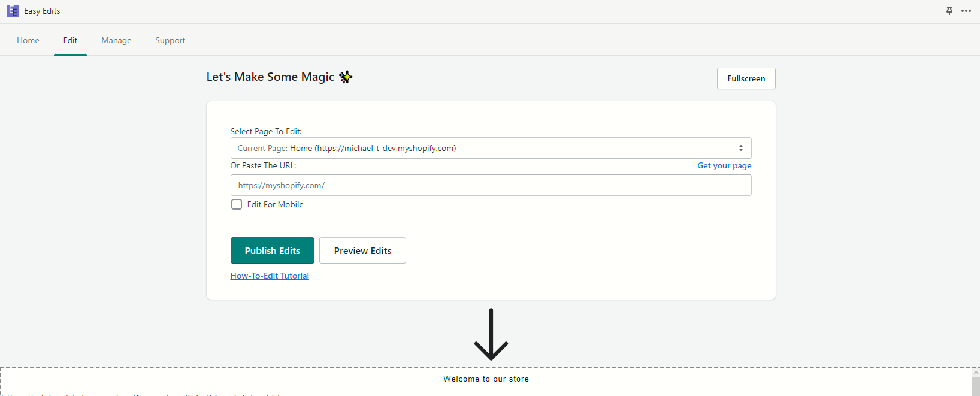This screenshot has height=396, width=980.
Task: Click the preview scrollbar's up arrow
Action: click(975, 373)
